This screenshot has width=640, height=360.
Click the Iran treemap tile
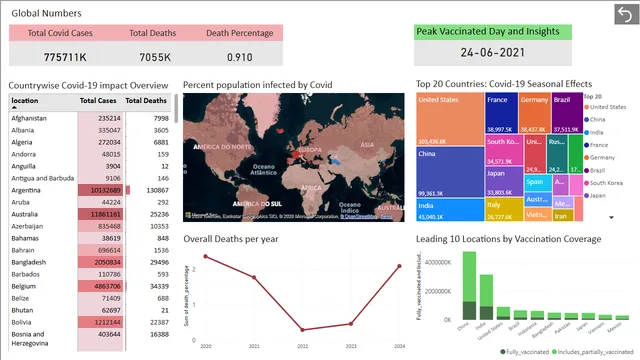pyautogui.click(x=563, y=216)
